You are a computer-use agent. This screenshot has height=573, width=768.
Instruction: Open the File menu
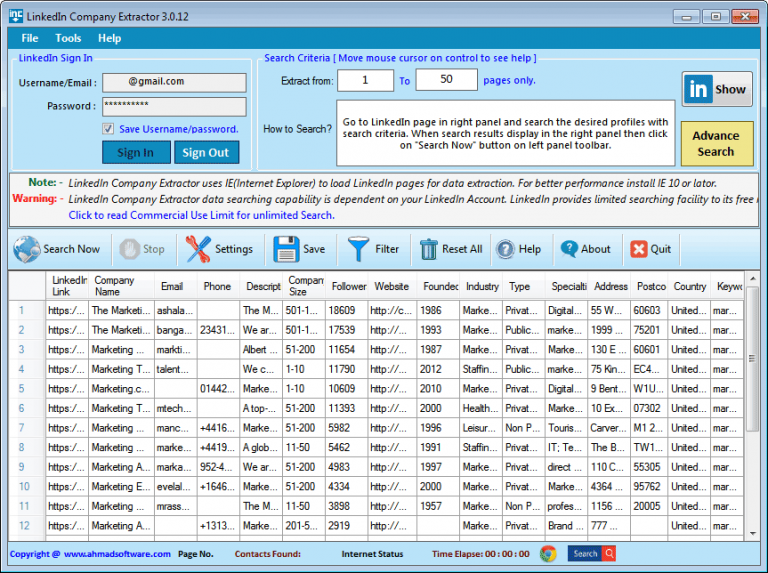tap(30, 38)
